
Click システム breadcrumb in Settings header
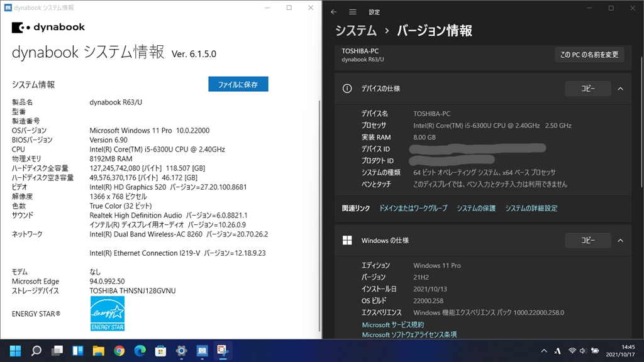[x=356, y=31]
